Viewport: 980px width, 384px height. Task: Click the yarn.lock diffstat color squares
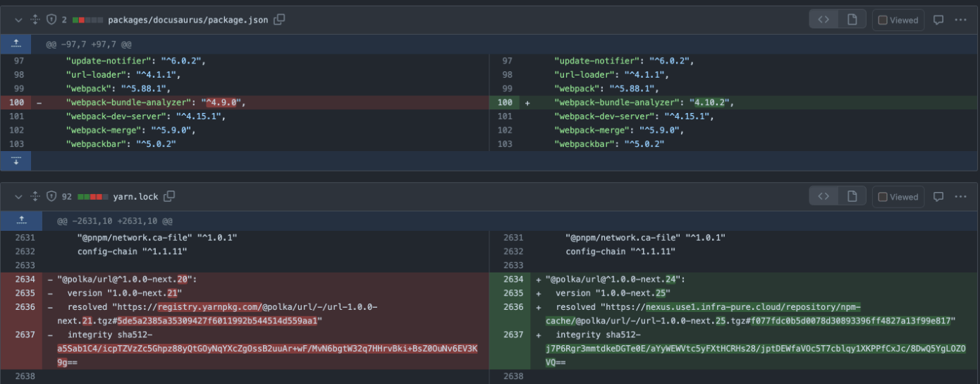pyautogui.click(x=93, y=196)
